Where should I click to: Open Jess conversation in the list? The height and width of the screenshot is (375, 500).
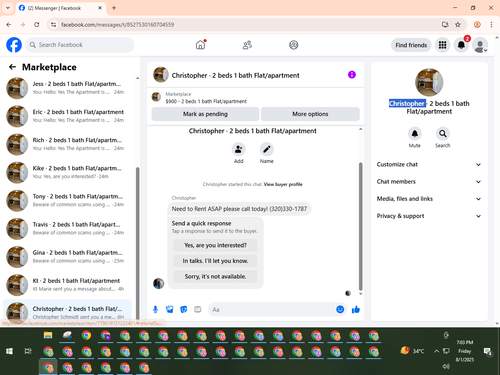pos(68,88)
